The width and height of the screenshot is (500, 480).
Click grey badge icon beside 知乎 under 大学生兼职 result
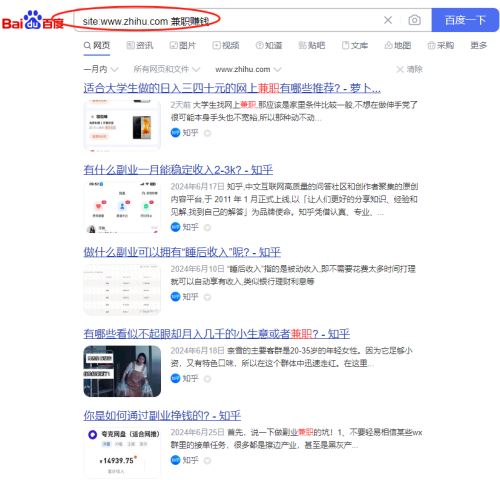[x=207, y=133]
